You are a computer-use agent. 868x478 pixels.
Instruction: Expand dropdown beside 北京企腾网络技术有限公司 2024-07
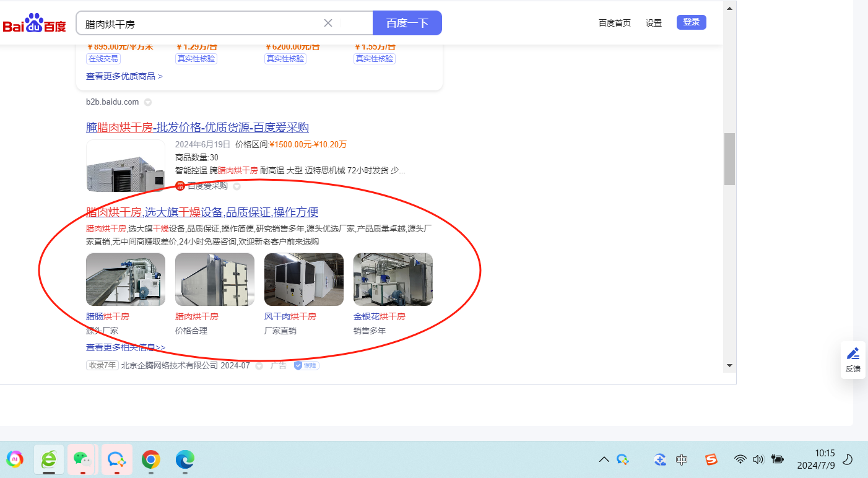point(259,366)
